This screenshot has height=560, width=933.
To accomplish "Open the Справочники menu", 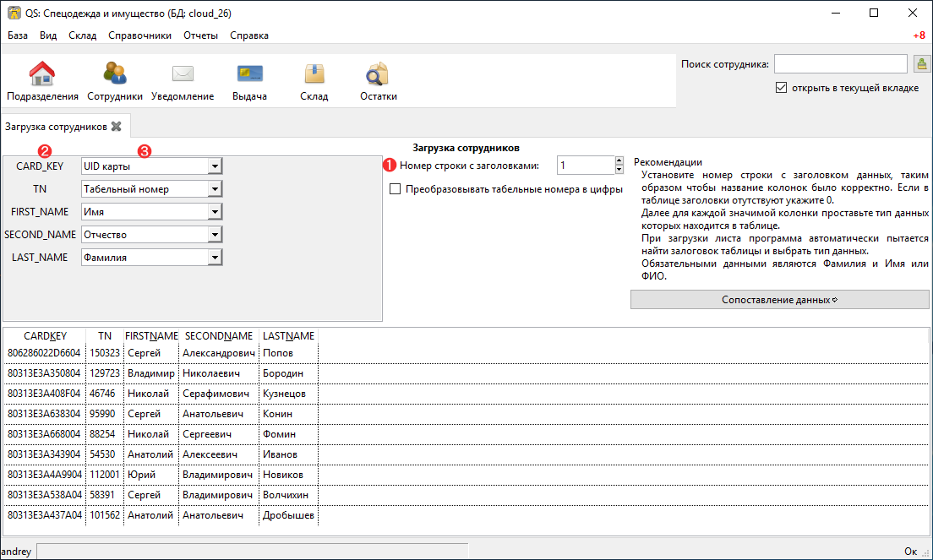I will tap(139, 35).
